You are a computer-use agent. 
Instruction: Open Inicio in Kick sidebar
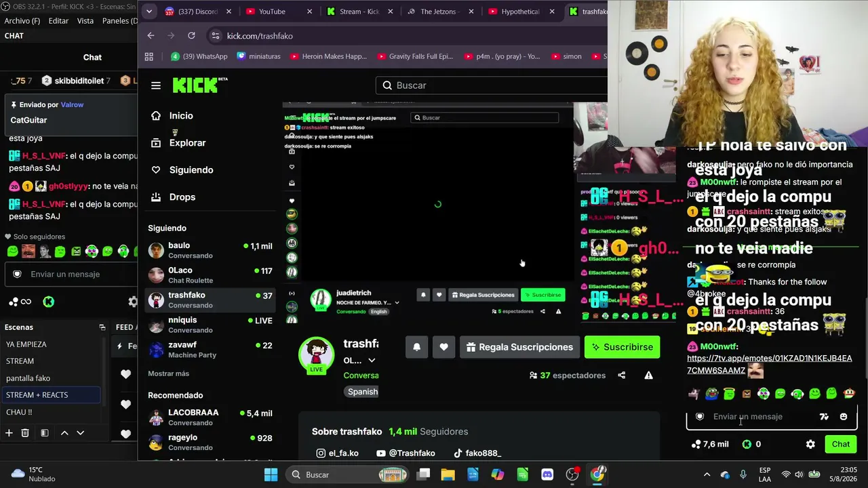(181, 116)
